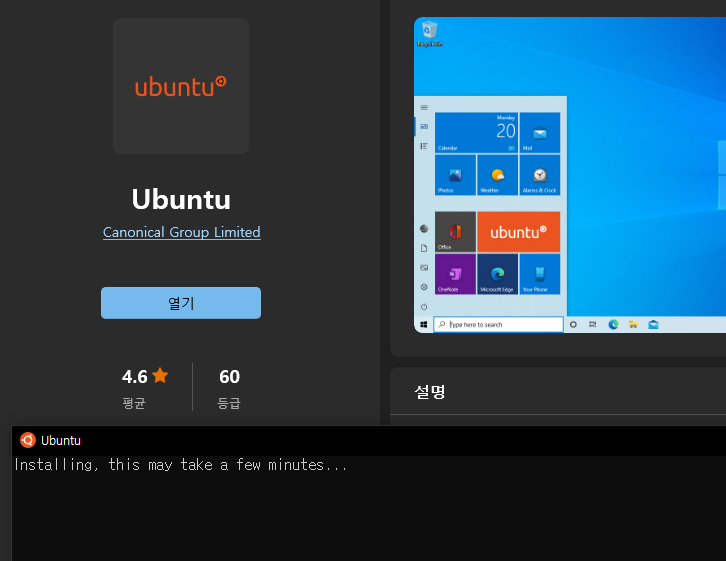Viewport: 726px width, 561px height.
Task: Click the Documents icon in the Start menu screenshot
Action: click(424, 248)
